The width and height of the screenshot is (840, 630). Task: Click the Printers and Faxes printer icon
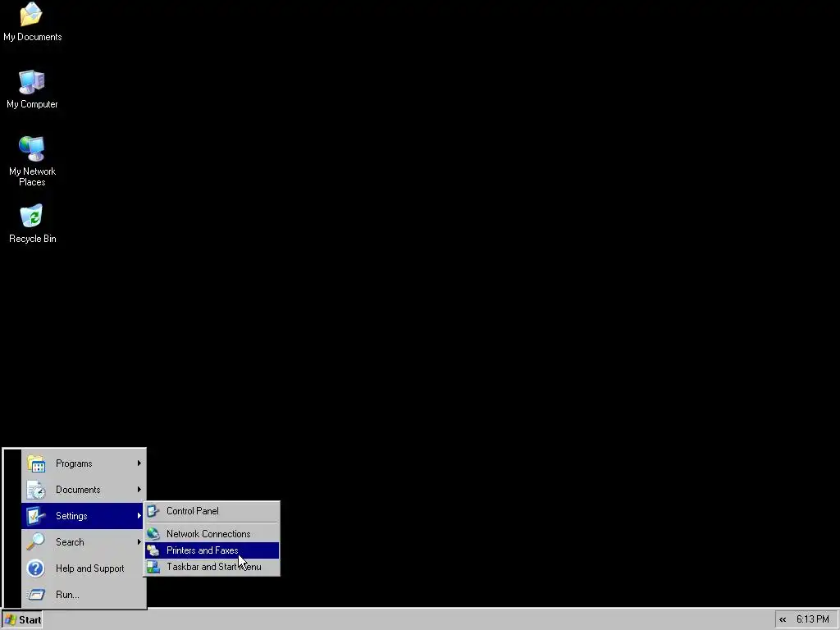(153, 550)
